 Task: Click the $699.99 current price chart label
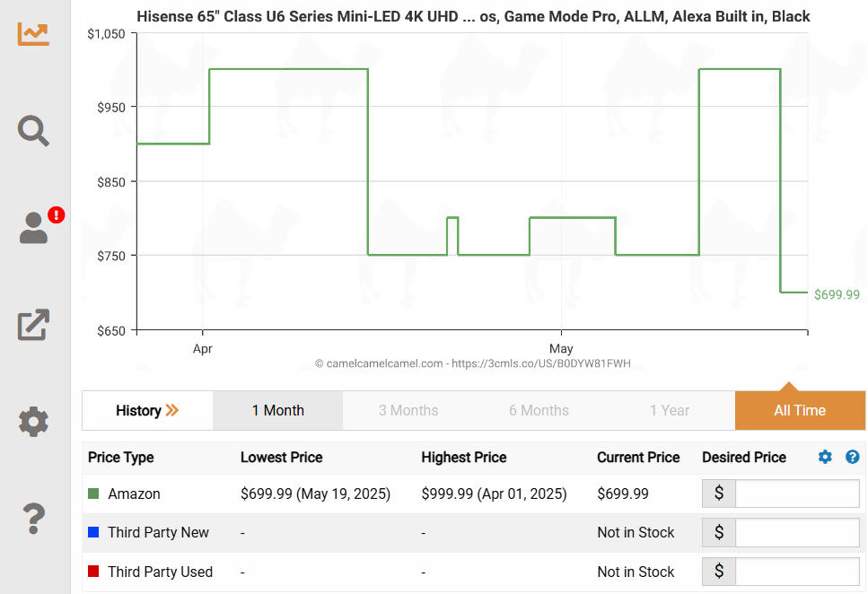pos(837,294)
